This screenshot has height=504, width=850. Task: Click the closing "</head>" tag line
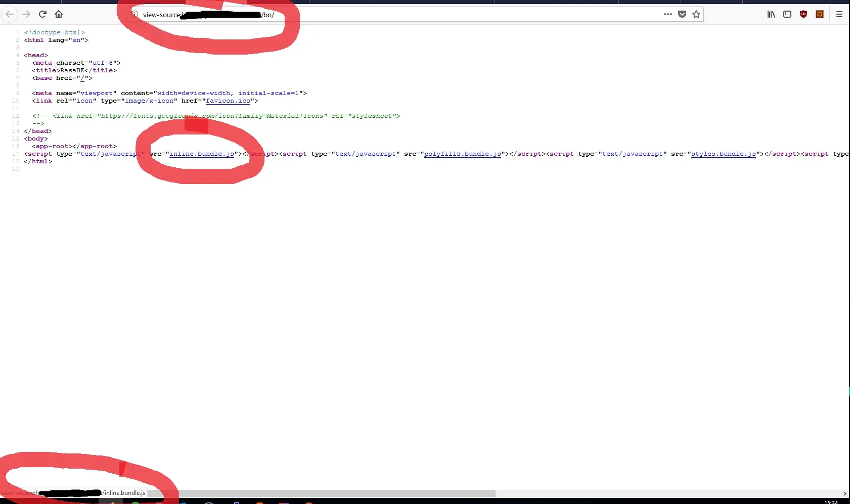point(38,131)
